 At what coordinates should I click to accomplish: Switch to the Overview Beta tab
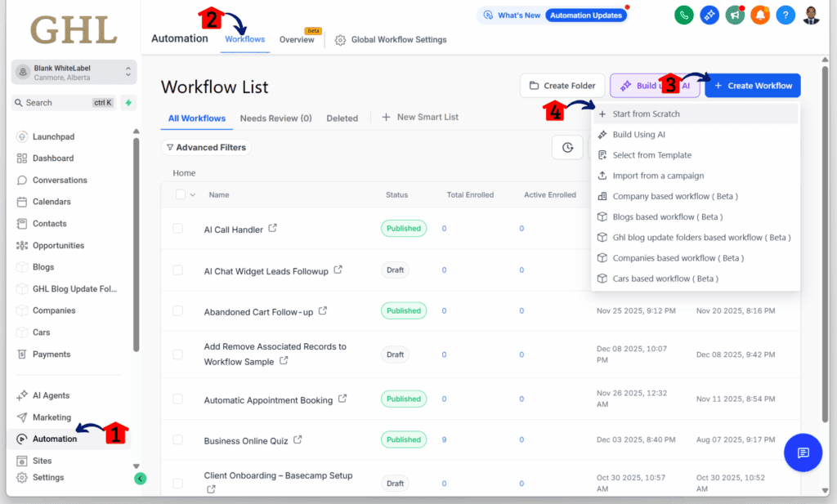click(x=298, y=38)
